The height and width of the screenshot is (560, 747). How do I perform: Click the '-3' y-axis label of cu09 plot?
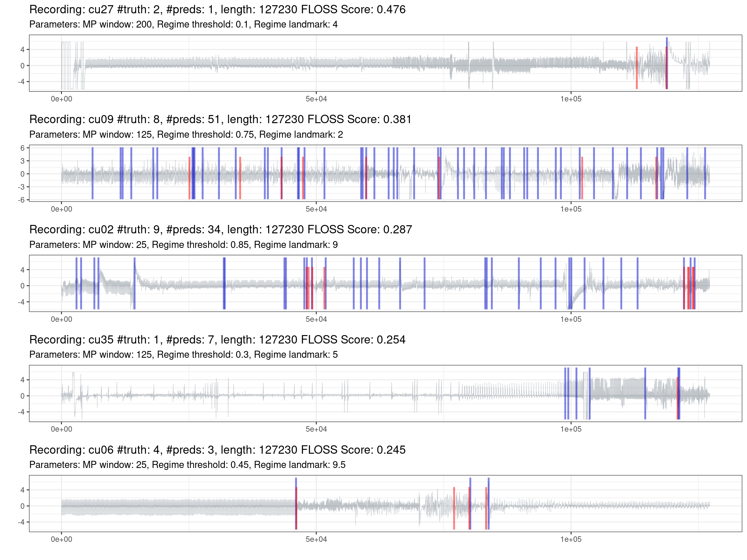(21, 187)
